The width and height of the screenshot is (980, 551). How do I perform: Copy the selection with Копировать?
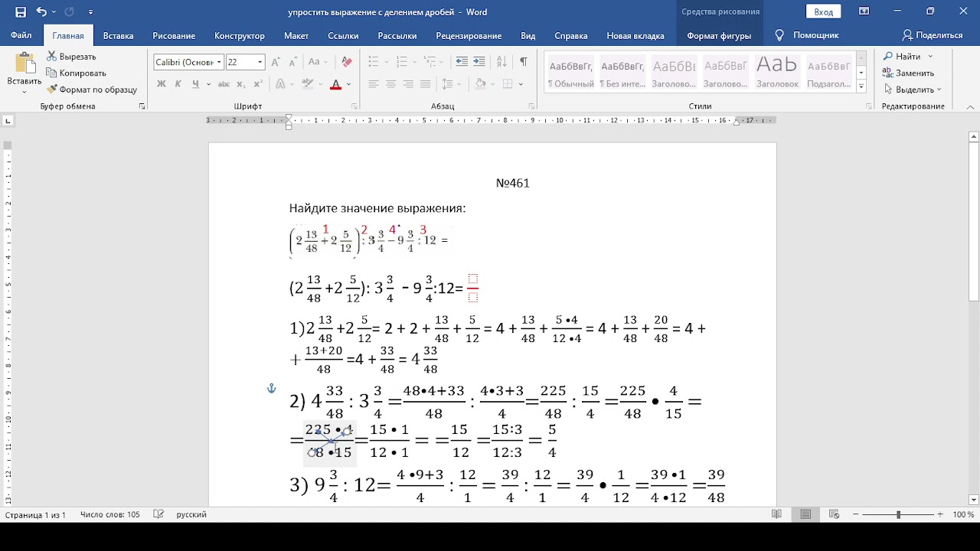pyautogui.click(x=76, y=73)
